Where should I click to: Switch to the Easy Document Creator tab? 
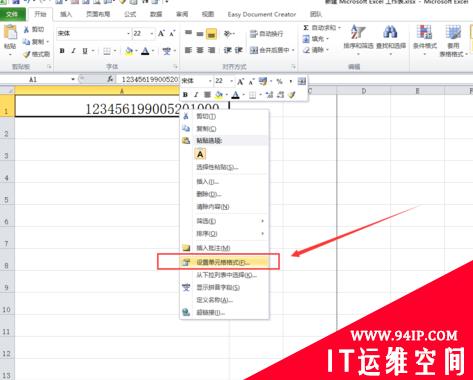pos(262,14)
